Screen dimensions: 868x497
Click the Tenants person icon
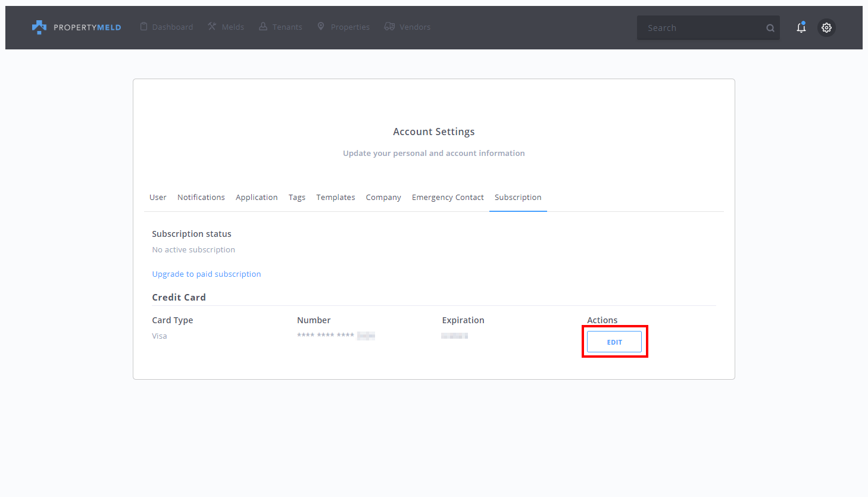pos(263,27)
